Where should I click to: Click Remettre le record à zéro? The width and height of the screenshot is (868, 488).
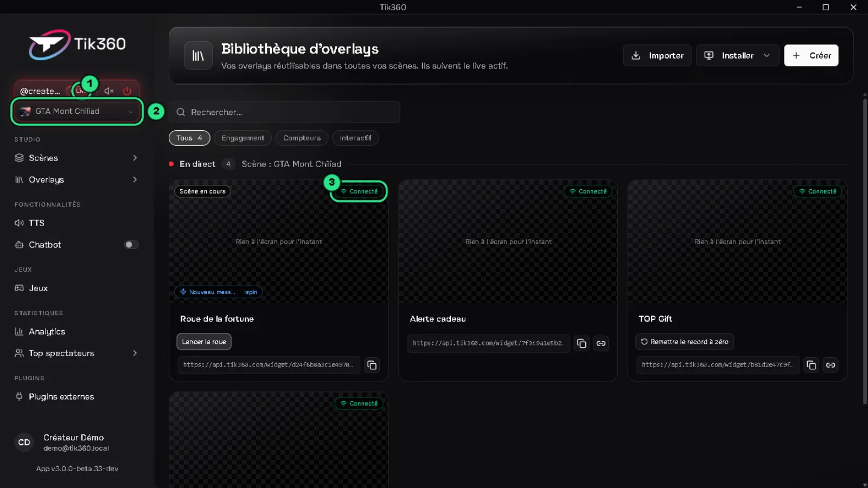click(685, 342)
